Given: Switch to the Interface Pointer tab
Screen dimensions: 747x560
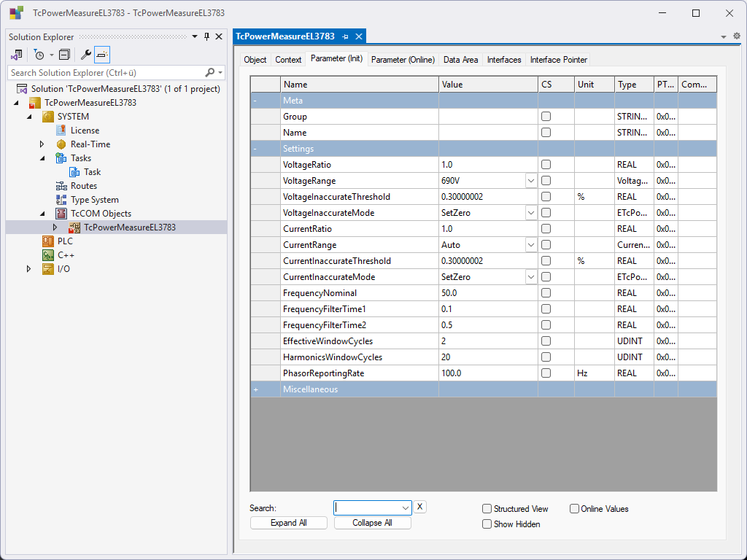Looking at the screenshot, I should coord(558,60).
